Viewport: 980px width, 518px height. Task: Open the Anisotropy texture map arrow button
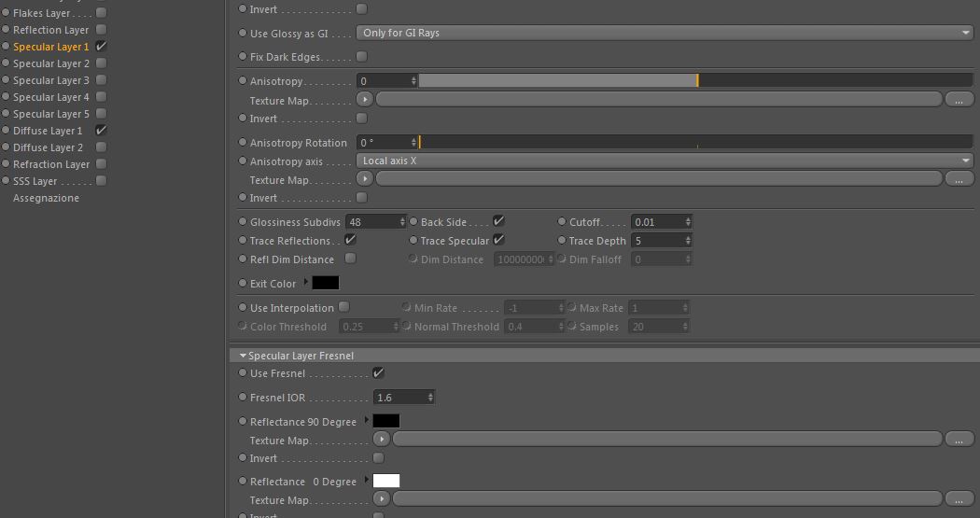click(365, 99)
